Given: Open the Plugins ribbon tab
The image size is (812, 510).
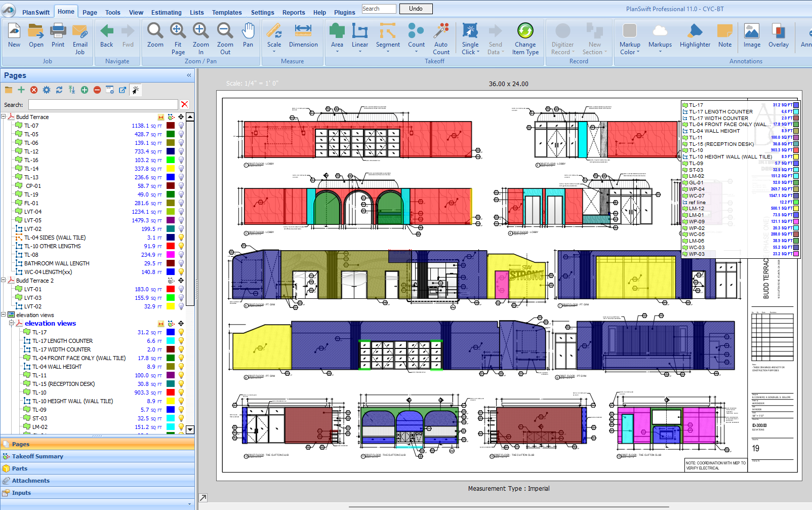Looking at the screenshot, I should pos(344,12).
